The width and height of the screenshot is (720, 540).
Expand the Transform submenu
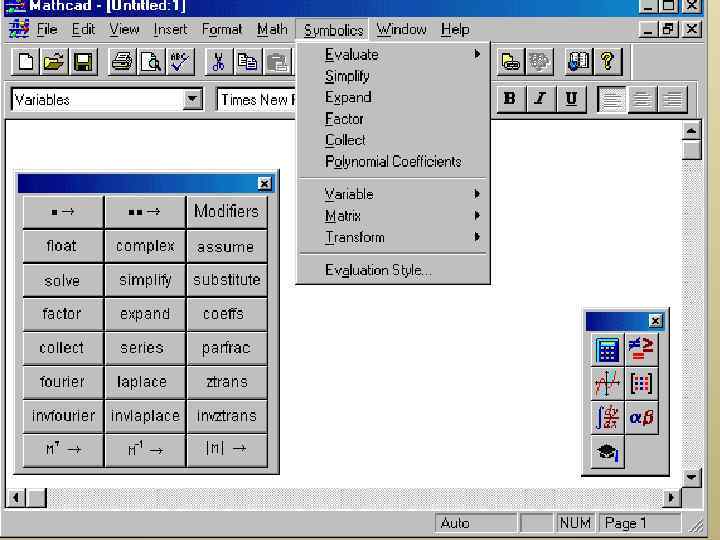tap(394, 237)
